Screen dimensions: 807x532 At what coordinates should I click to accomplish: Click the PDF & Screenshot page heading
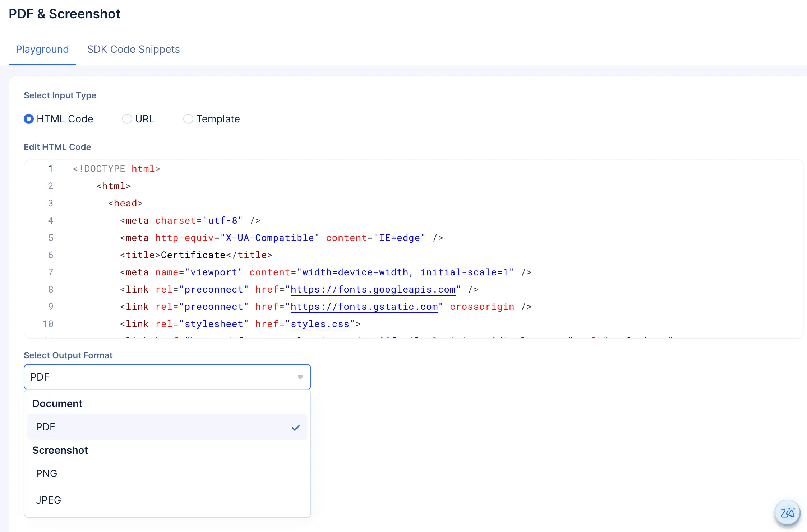pos(65,14)
